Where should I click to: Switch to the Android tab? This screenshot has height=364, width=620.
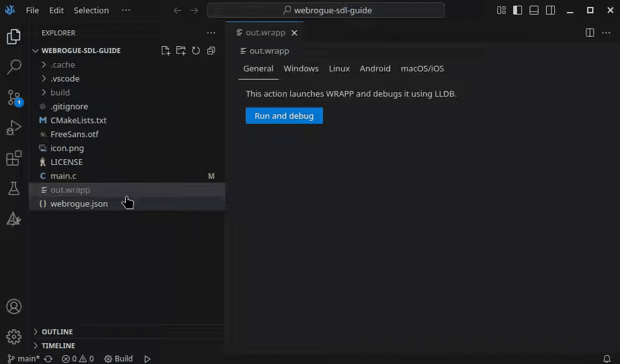(375, 68)
